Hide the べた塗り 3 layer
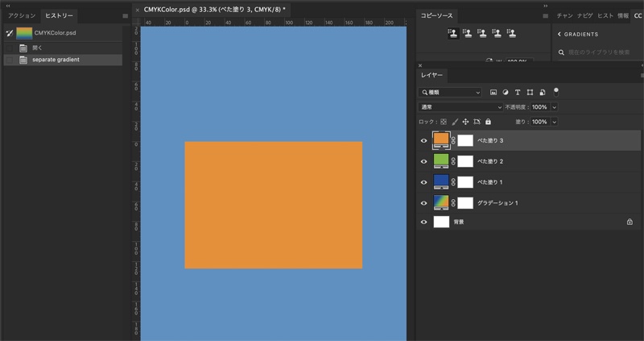 click(424, 141)
